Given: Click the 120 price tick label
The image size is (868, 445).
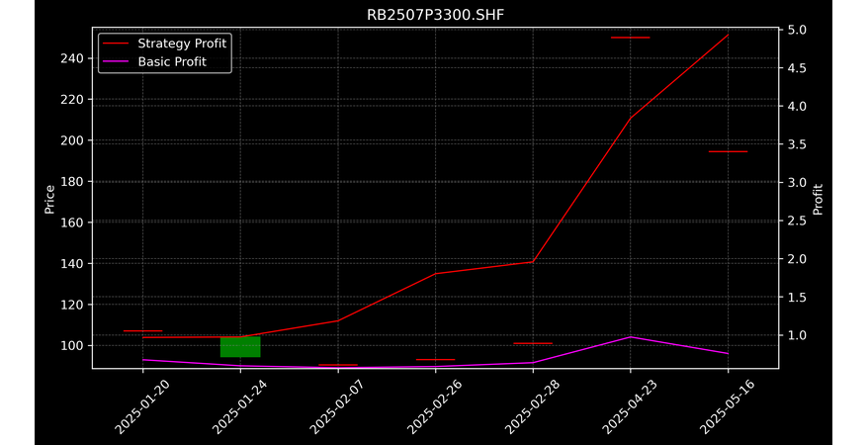Looking at the screenshot, I should click(x=72, y=305).
